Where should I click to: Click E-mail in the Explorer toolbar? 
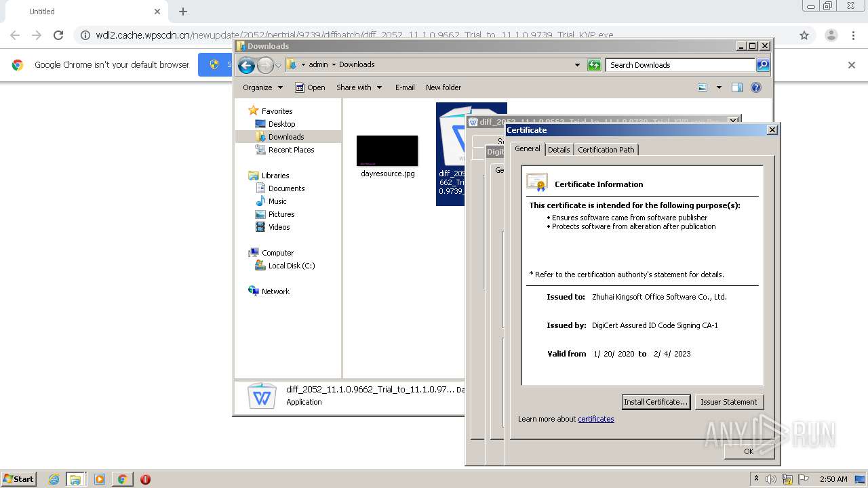click(405, 87)
